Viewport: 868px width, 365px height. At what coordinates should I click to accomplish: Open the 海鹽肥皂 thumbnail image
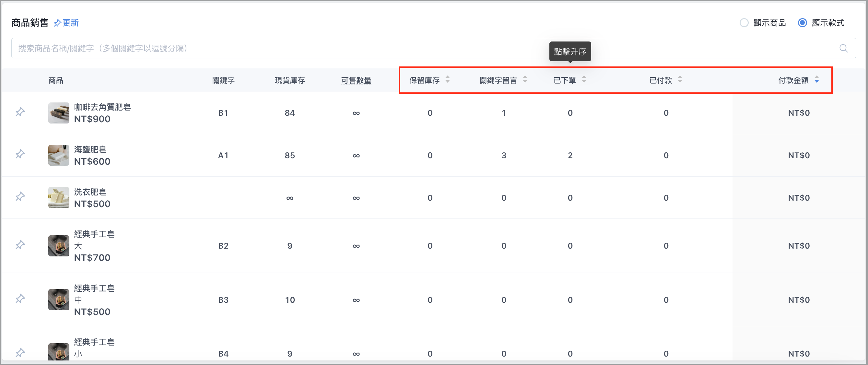click(x=59, y=155)
